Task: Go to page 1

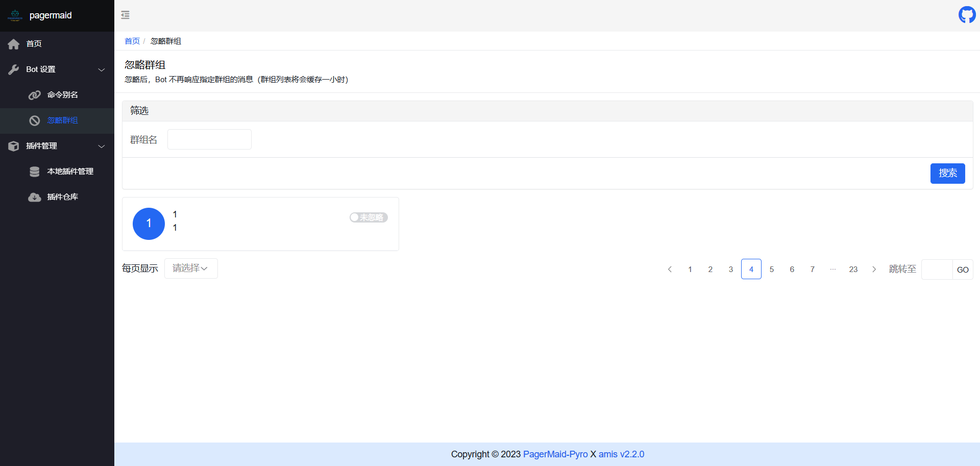Action: pyautogui.click(x=690, y=269)
